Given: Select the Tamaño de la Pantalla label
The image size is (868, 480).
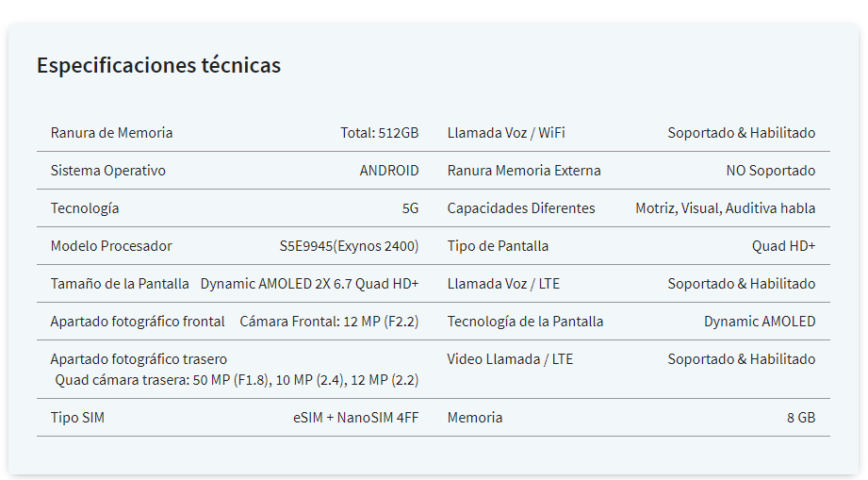Looking at the screenshot, I should click(x=120, y=284).
